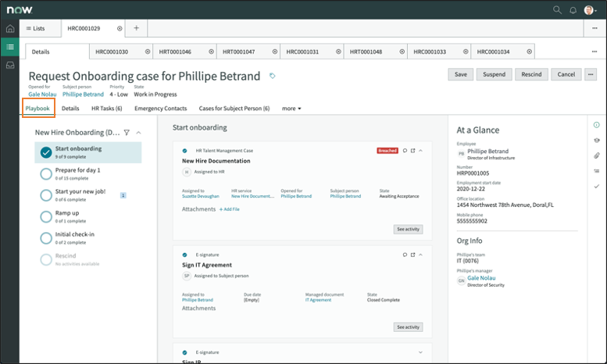Select the list view icon in sidebar
This screenshot has width=607, height=364.
tap(10, 47)
